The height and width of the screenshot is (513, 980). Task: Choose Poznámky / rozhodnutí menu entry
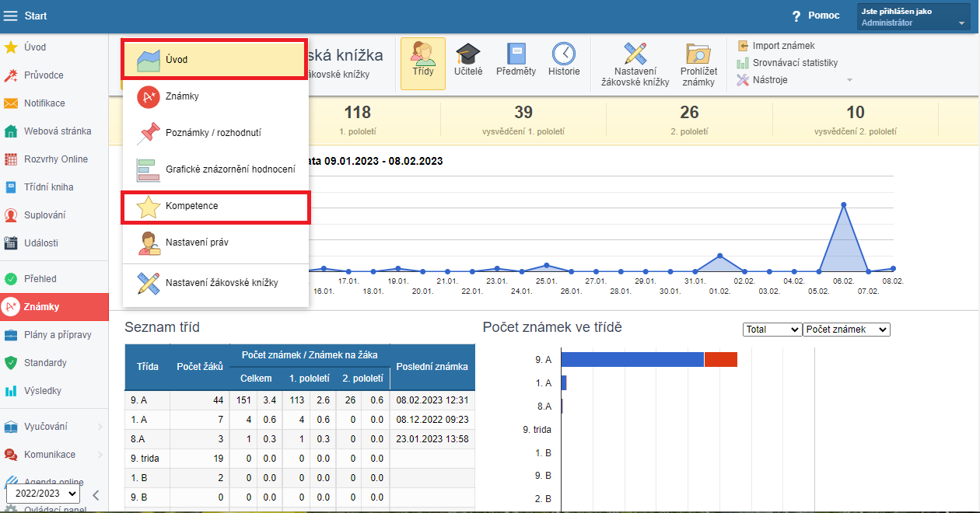point(212,133)
